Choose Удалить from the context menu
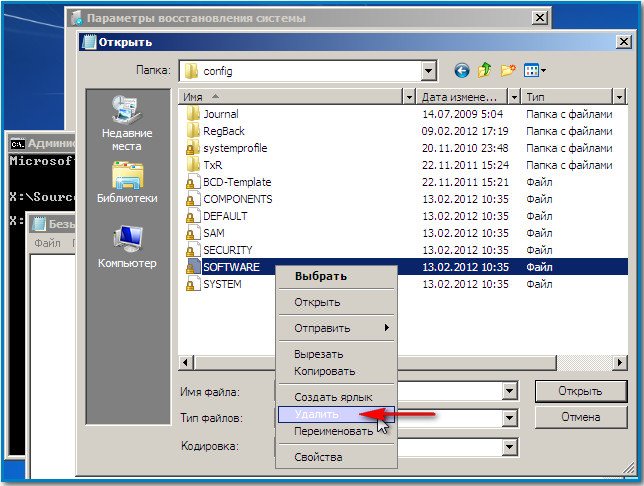The height and width of the screenshot is (486, 644). (x=316, y=414)
